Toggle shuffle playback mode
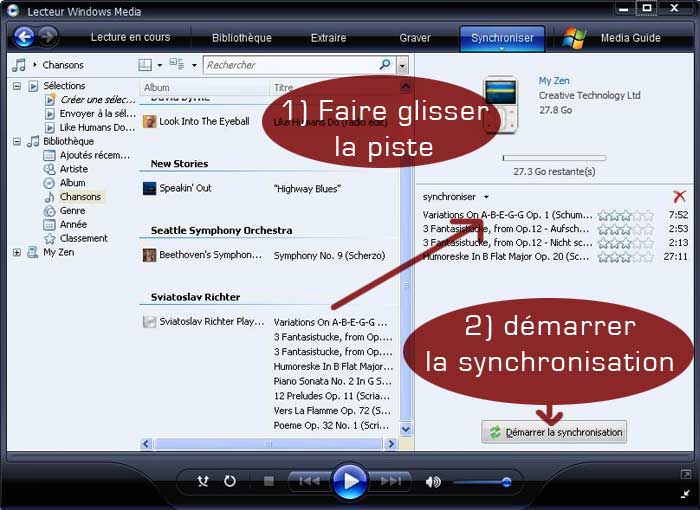Viewport: 700px width, 510px height. [x=203, y=481]
